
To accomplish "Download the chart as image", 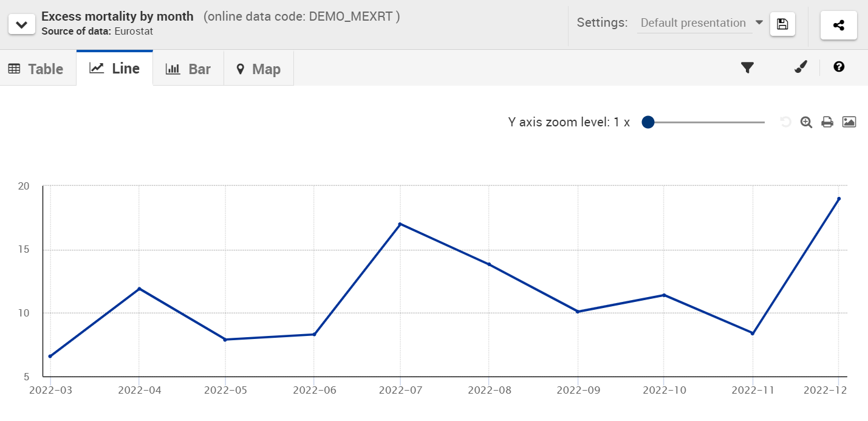I will point(849,122).
